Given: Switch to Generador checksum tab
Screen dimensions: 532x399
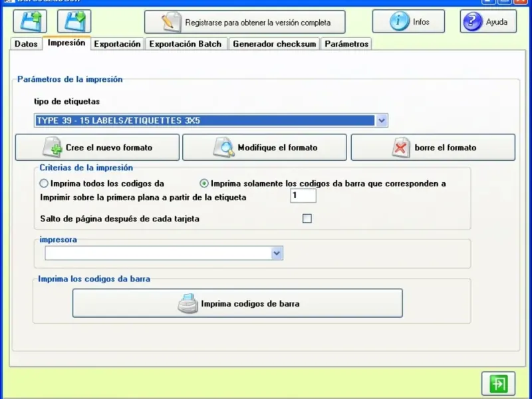Looking at the screenshot, I should tap(274, 44).
